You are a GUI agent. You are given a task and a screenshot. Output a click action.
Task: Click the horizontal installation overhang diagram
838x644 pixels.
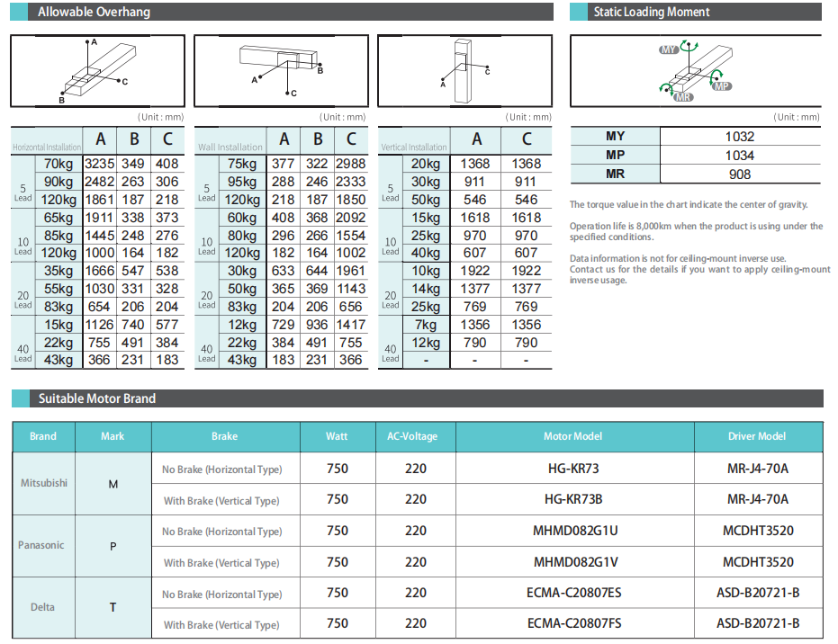pos(97,71)
